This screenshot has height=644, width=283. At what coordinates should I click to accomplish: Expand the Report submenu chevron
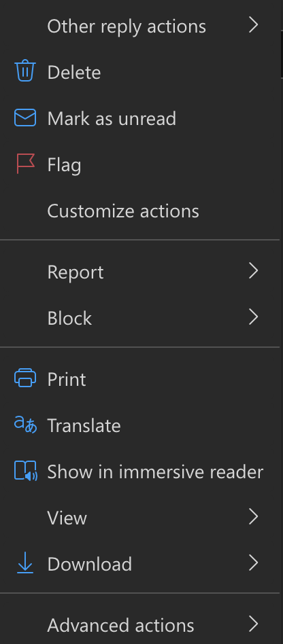(x=254, y=271)
